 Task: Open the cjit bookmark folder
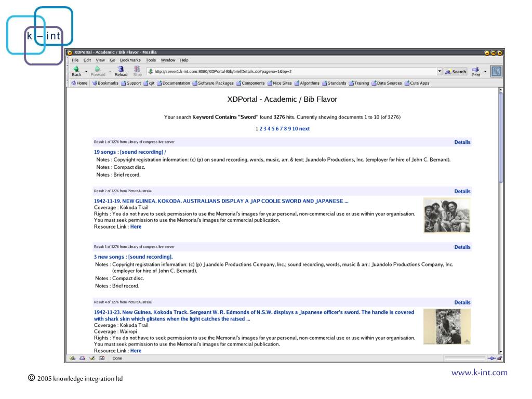click(149, 83)
